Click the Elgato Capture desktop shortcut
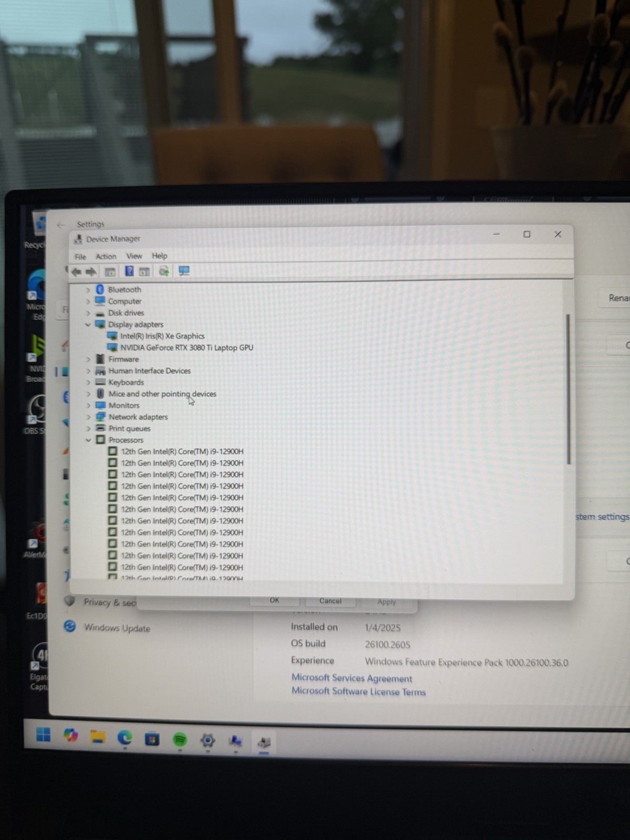 [x=39, y=667]
